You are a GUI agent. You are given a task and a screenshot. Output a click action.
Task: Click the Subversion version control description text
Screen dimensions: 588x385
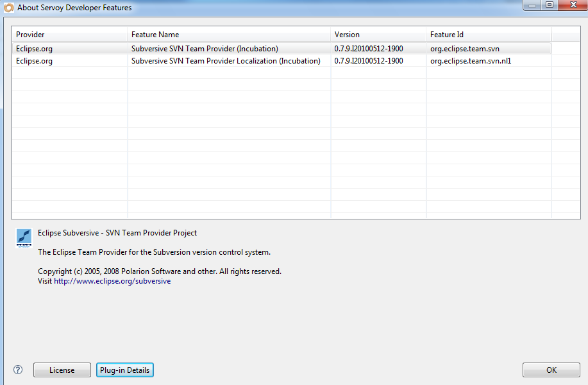[x=154, y=252]
